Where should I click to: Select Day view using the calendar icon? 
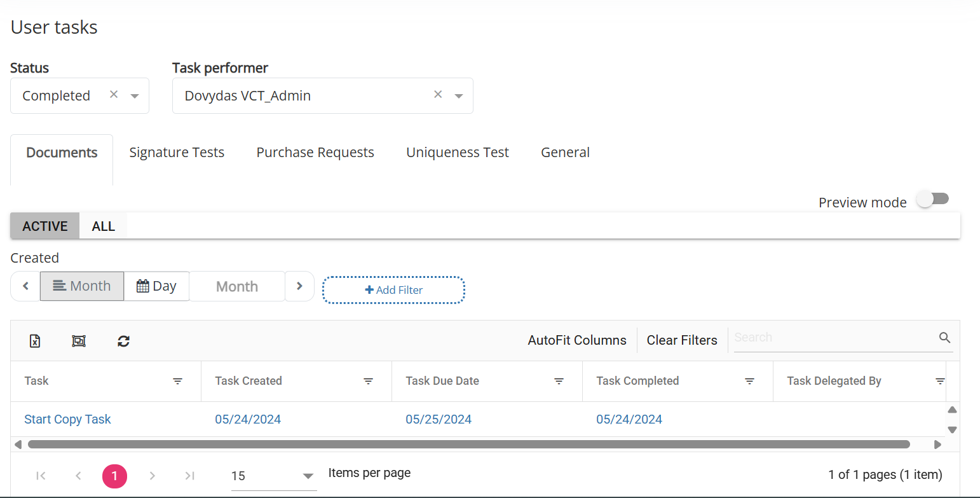(x=156, y=286)
